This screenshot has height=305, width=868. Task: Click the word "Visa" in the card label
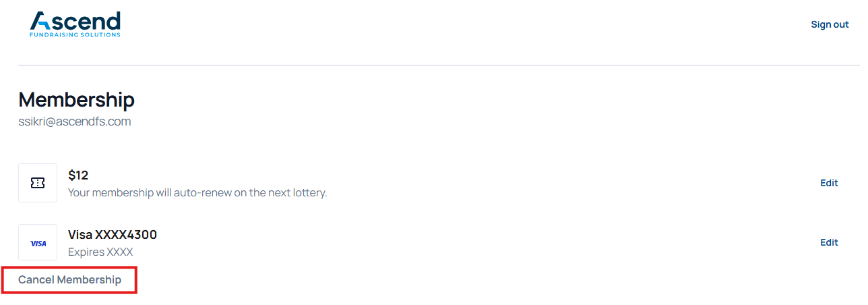click(80, 235)
